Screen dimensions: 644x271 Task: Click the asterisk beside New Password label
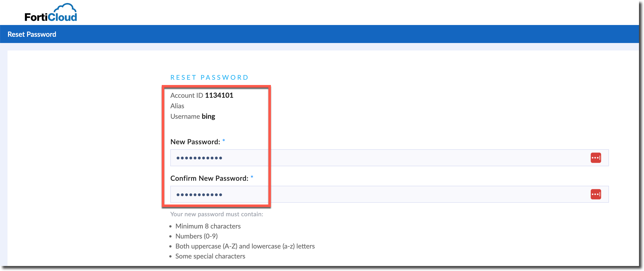click(x=224, y=140)
